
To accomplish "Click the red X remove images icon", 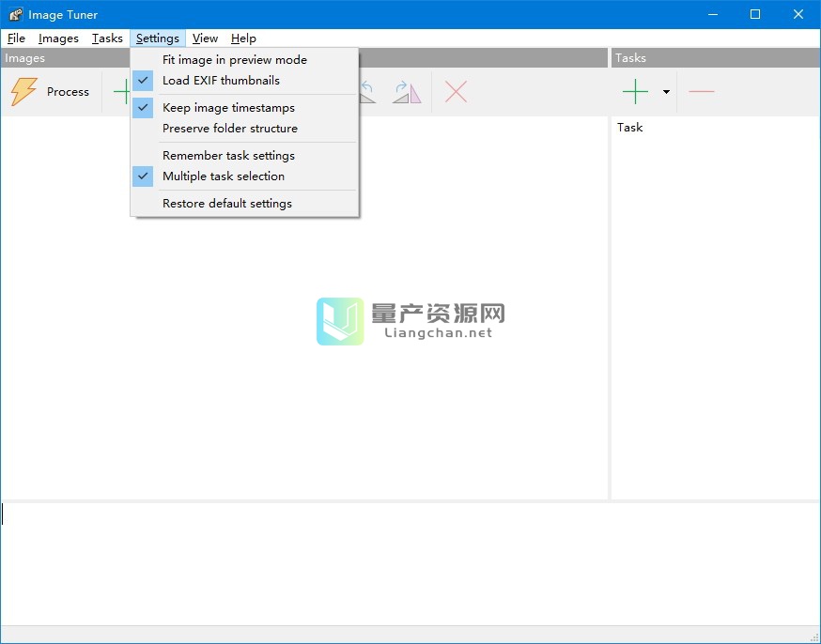I will [456, 92].
